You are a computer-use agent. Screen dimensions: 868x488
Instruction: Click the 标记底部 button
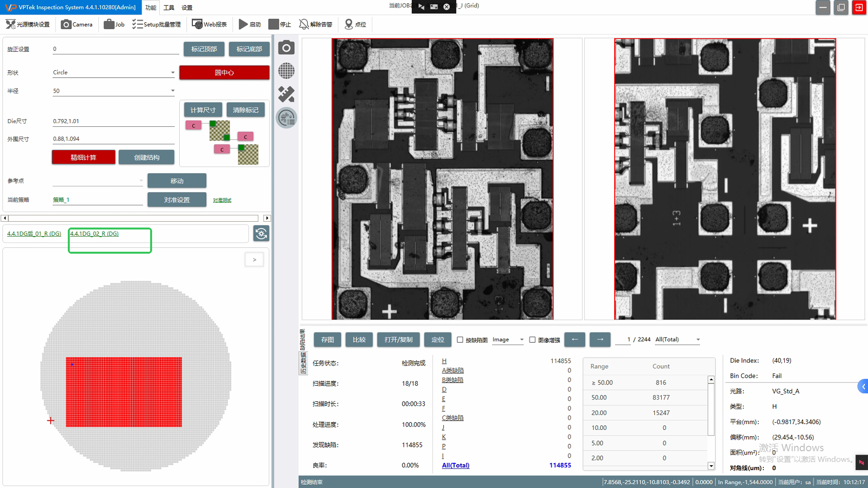click(x=249, y=49)
